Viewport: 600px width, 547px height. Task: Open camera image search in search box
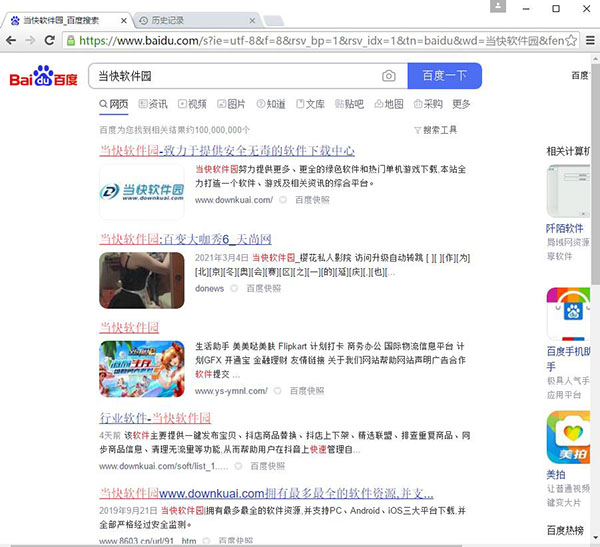pyautogui.click(x=389, y=76)
